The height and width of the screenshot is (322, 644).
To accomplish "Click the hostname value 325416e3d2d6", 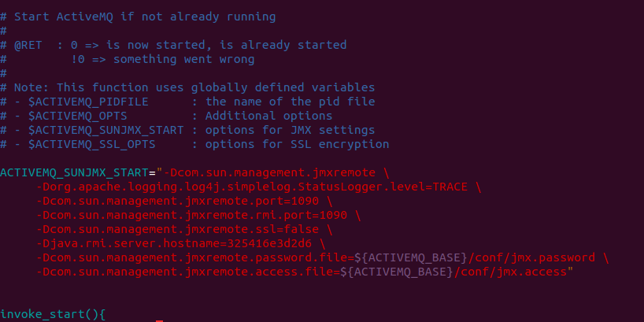I will [x=269, y=243].
